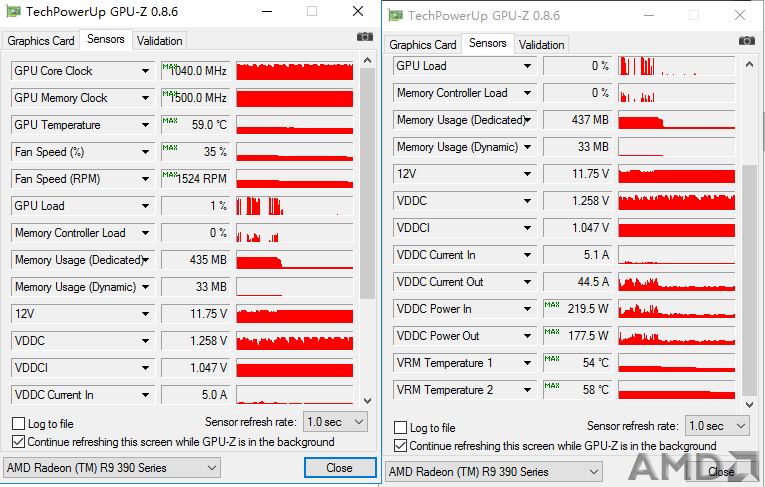Open the Validation tab in right window
The image size is (765, 487).
click(542, 44)
